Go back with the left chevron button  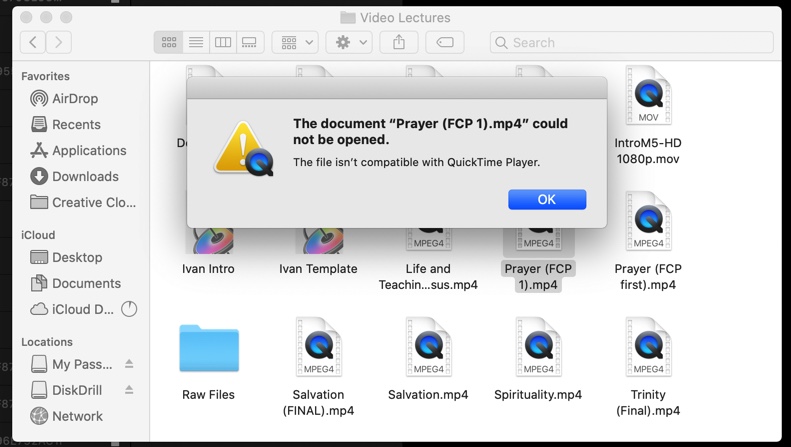33,42
